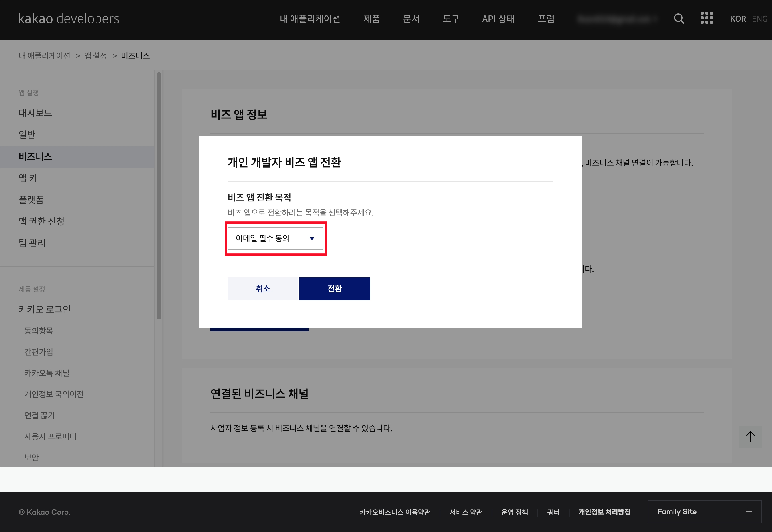Open API 상태 menu item
Screen dimensions: 772x532
pos(498,19)
